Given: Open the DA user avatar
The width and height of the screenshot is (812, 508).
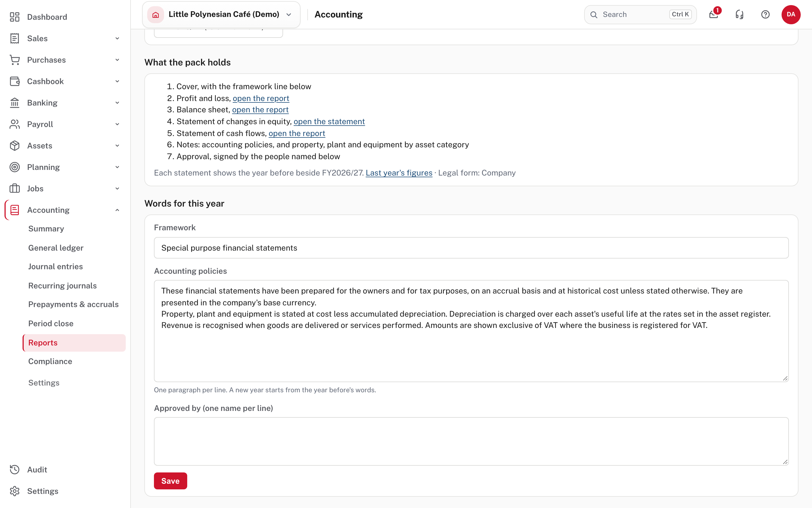Looking at the screenshot, I should pyautogui.click(x=791, y=14).
